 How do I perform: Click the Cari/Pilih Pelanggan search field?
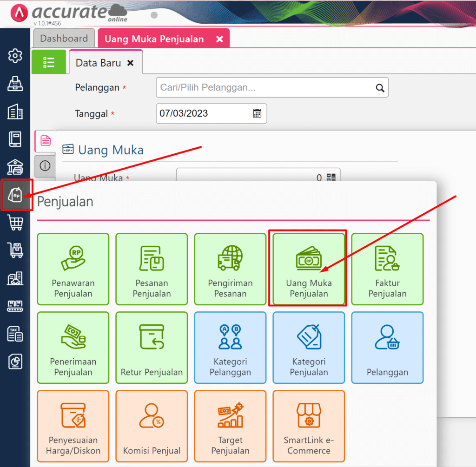(x=265, y=87)
